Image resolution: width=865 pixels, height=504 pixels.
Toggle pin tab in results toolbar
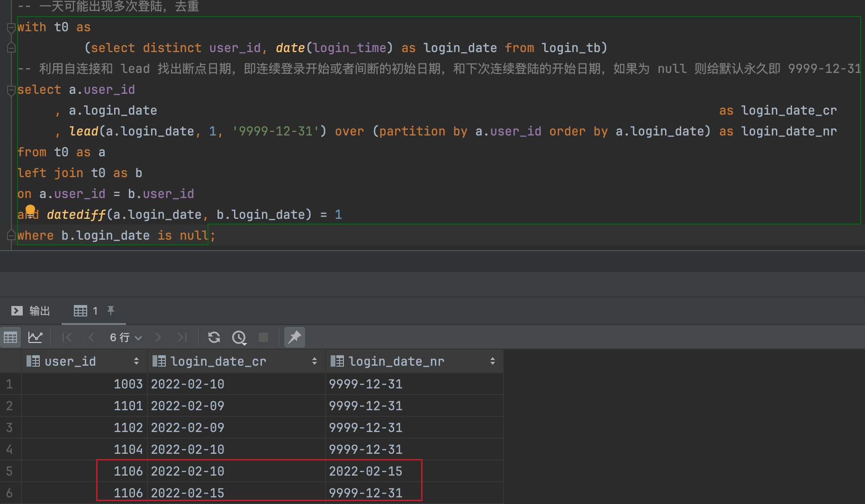pos(295,337)
